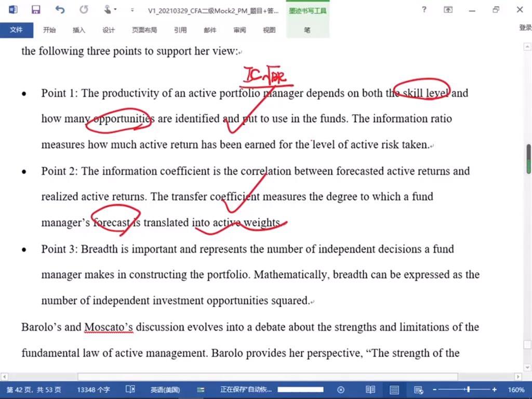The height and width of the screenshot is (399, 532).
Task: Open Ribbon Display Options
Action: (448, 9)
